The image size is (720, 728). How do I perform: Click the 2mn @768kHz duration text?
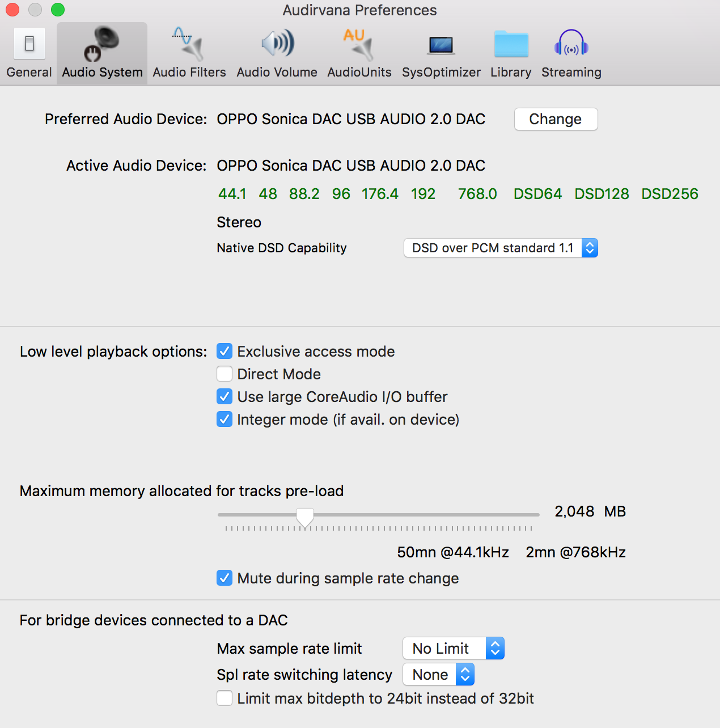pos(576,552)
